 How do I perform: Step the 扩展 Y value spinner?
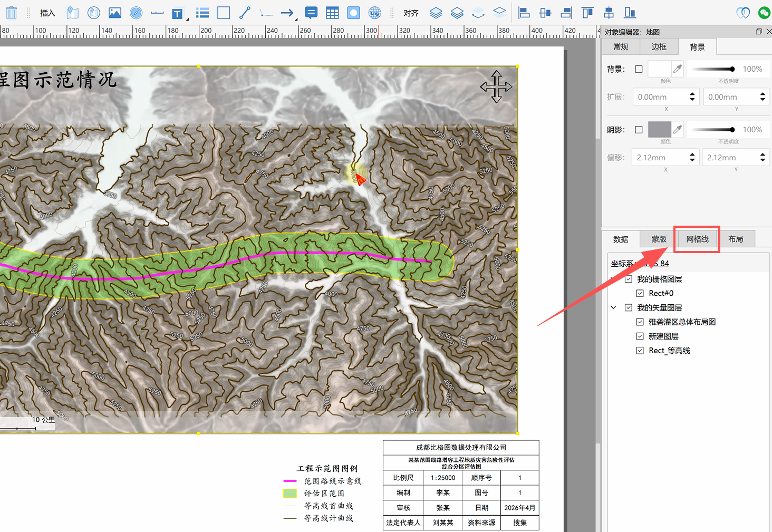pyautogui.click(x=763, y=96)
